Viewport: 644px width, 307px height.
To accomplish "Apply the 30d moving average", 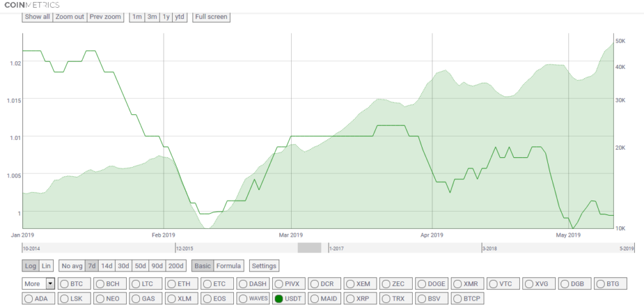I will pyautogui.click(x=123, y=266).
